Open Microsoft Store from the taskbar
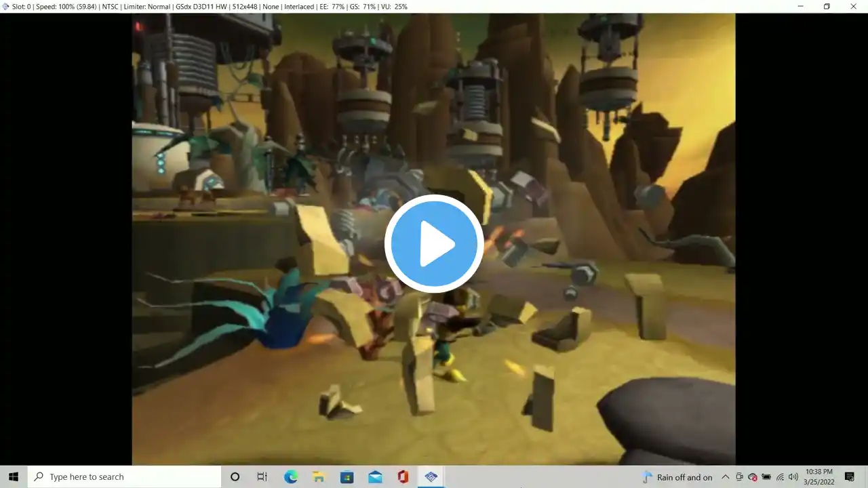The height and width of the screenshot is (488, 868). click(x=347, y=477)
